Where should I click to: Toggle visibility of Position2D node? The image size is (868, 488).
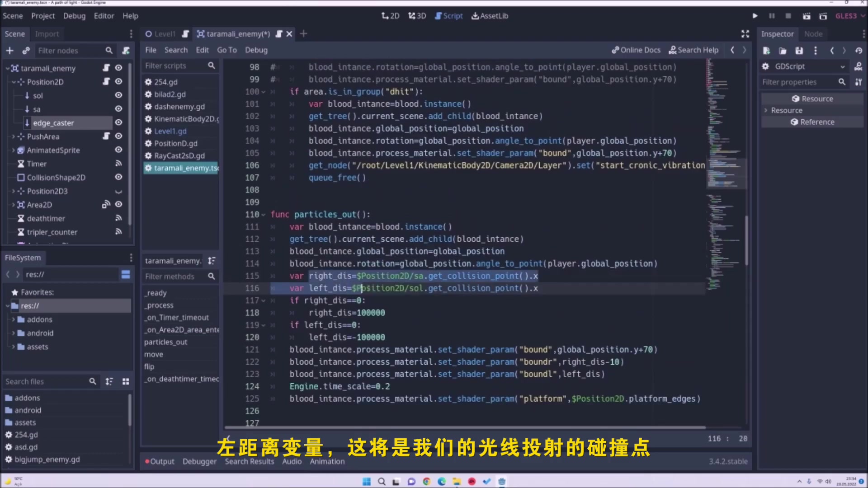[x=118, y=81]
